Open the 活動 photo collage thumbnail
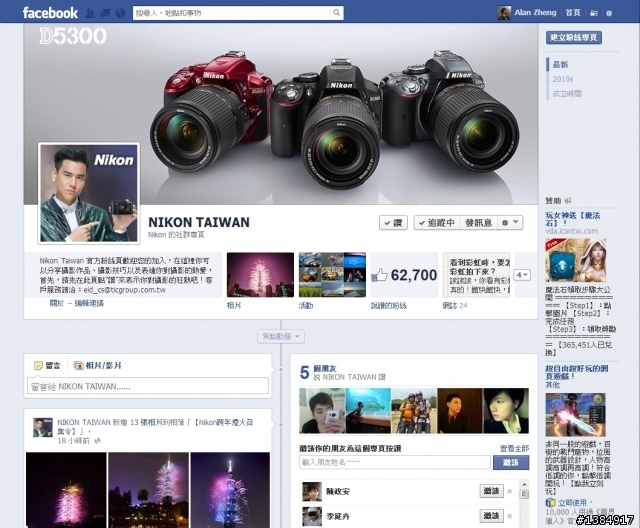 click(x=332, y=275)
